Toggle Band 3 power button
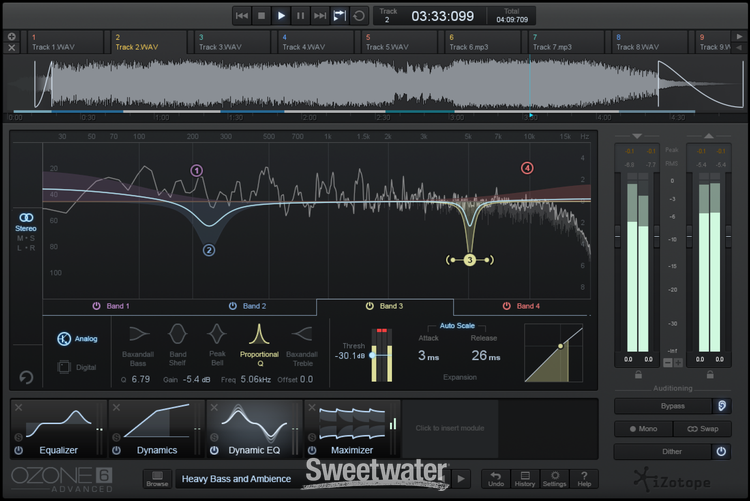 (x=369, y=306)
